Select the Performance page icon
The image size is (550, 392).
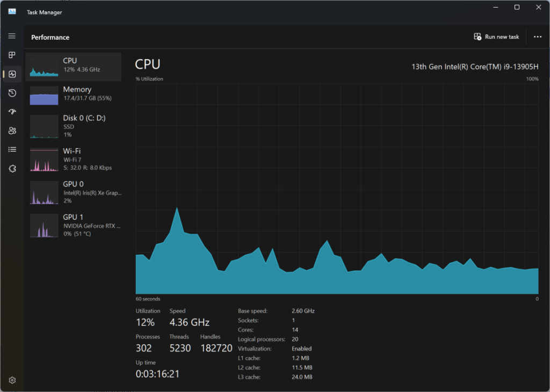click(x=12, y=74)
